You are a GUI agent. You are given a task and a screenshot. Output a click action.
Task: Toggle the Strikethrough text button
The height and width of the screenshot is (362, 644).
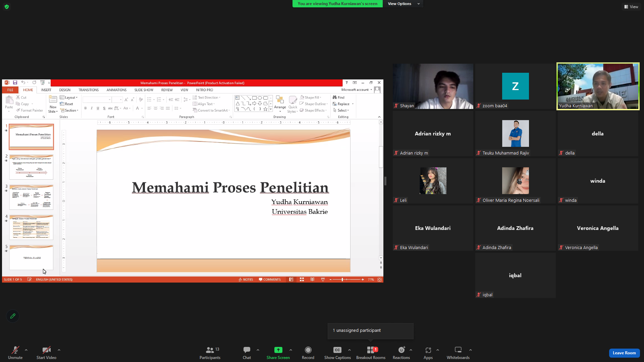pos(110,108)
